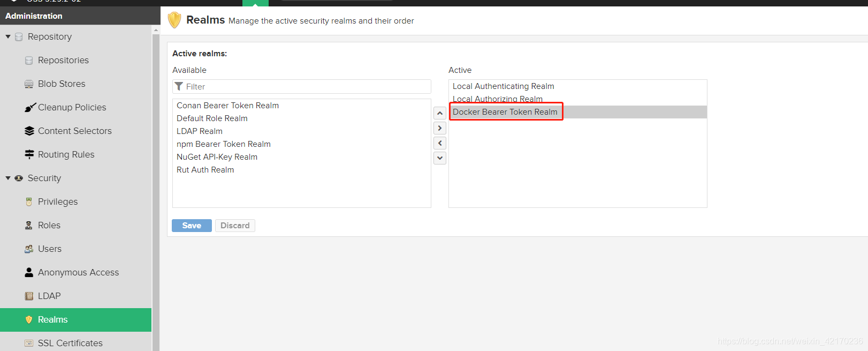Open Content Selectors
The width and height of the screenshot is (868, 351).
pyautogui.click(x=76, y=131)
